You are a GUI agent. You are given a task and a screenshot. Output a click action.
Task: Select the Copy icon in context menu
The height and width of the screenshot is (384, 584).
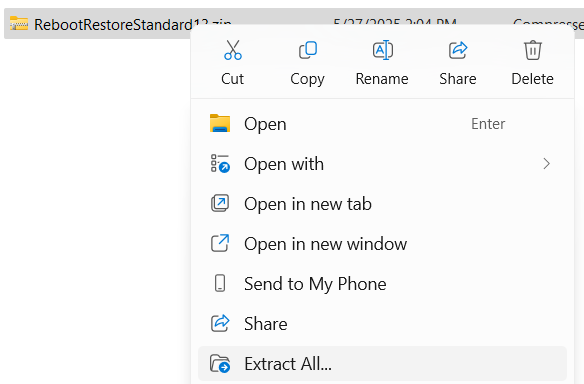click(x=308, y=50)
